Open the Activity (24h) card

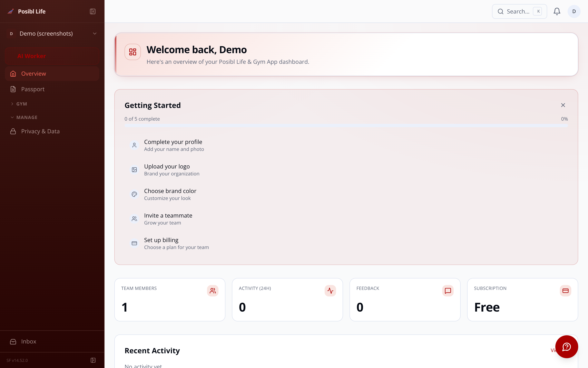coord(287,300)
